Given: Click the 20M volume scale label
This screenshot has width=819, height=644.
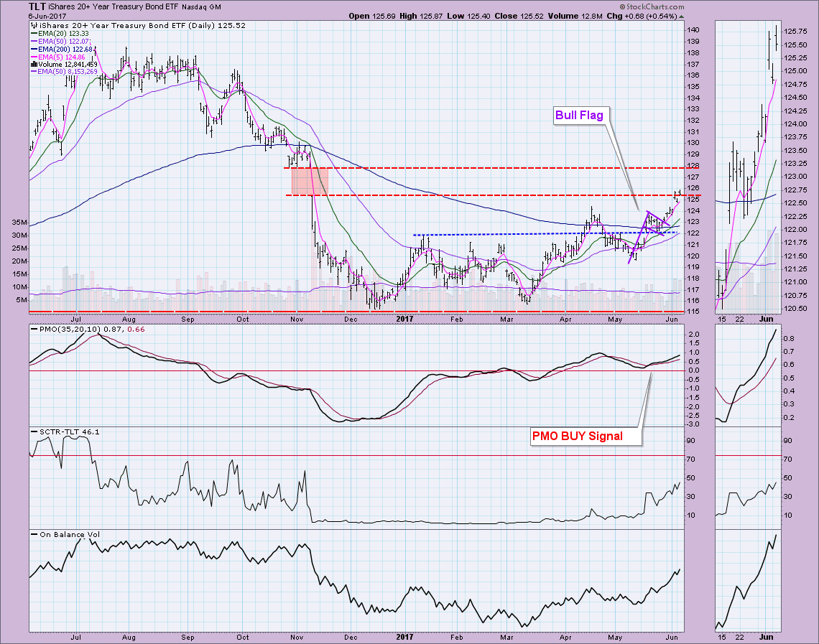Looking at the screenshot, I should (20, 261).
